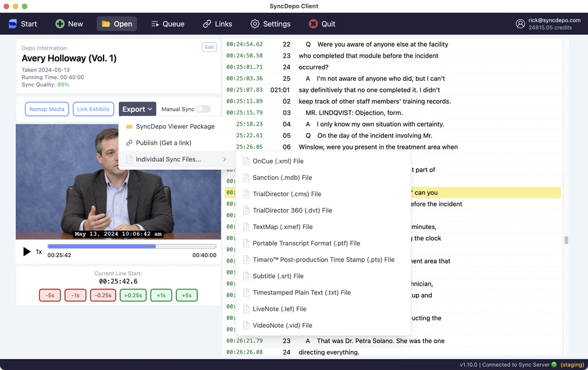This screenshot has width=588, height=370.
Task: Click the Links chain icon
Action: [207, 24]
